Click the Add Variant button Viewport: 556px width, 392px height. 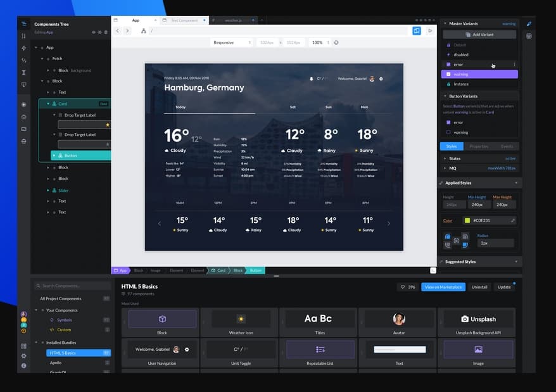tap(479, 34)
